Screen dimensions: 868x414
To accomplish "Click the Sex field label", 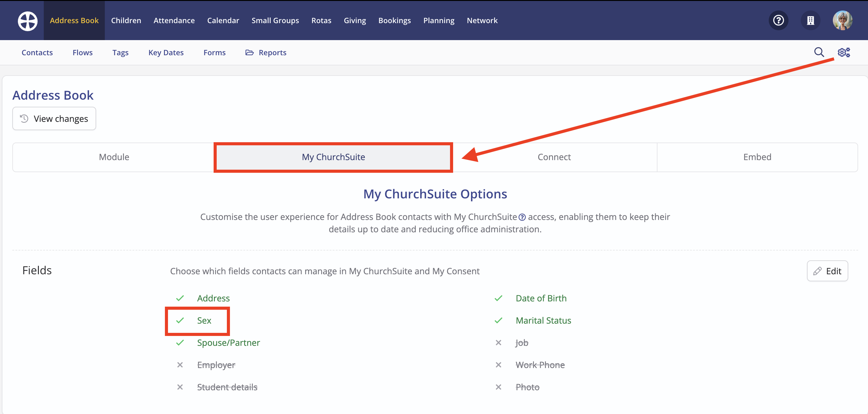I will point(204,321).
